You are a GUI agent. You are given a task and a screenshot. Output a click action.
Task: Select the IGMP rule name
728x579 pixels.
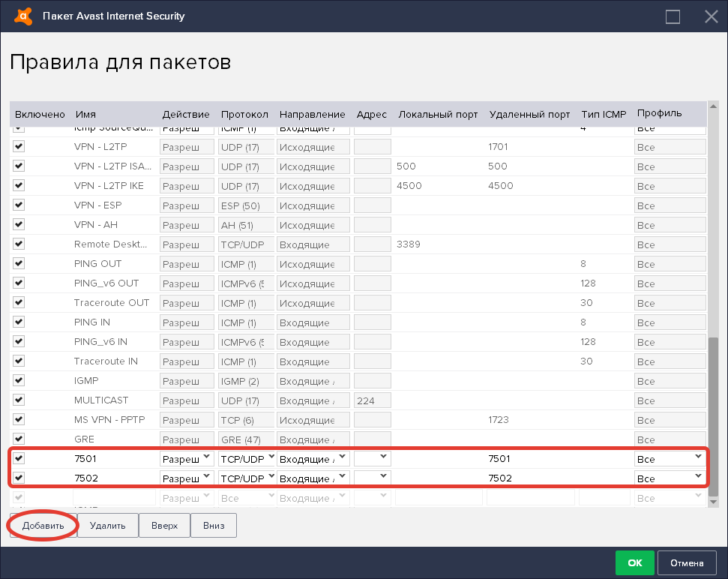coord(86,381)
